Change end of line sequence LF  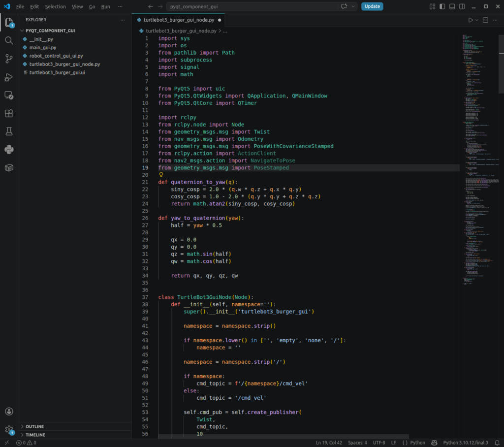393,443
